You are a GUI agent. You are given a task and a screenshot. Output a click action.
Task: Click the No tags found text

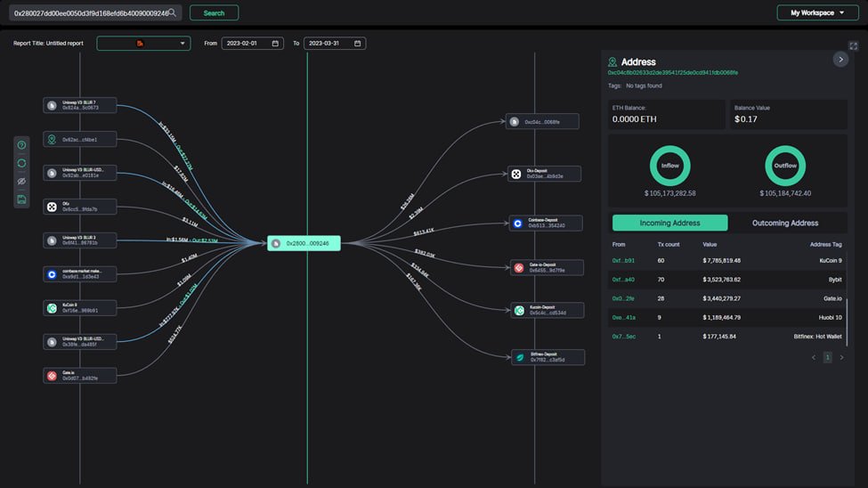point(644,85)
